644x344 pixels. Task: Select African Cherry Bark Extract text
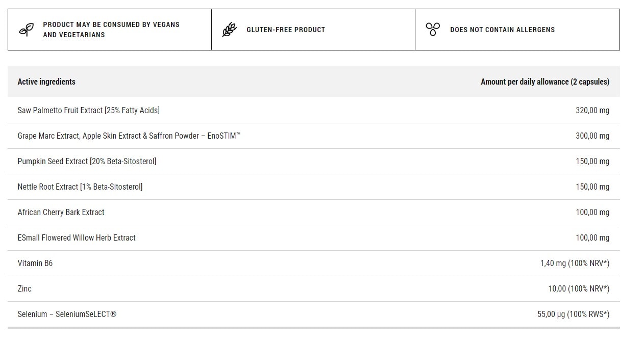point(61,212)
